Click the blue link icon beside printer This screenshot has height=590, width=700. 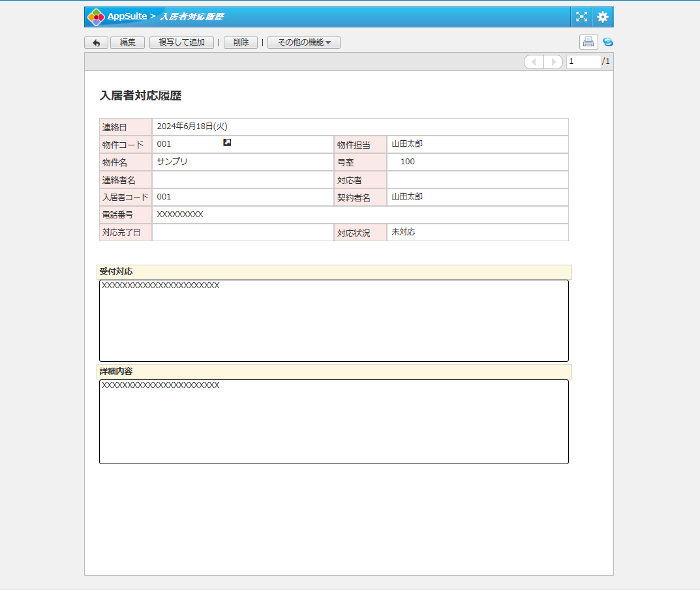(x=608, y=42)
